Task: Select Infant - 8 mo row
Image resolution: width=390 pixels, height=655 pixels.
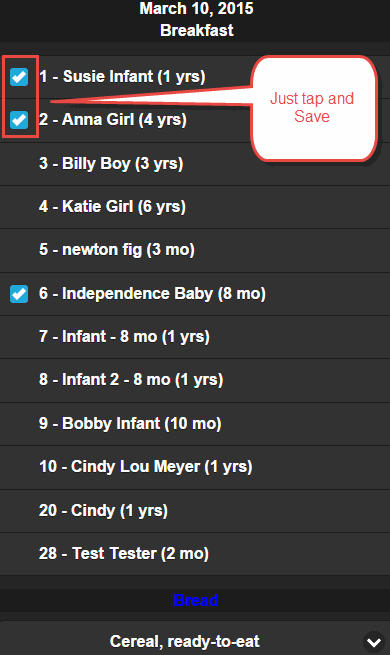Action: click(x=195, y=337)
